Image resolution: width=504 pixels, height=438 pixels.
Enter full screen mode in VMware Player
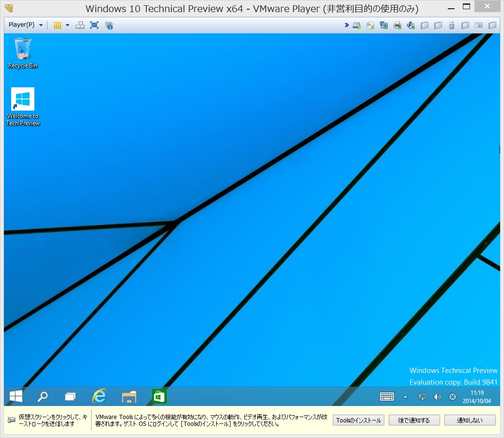(x=94, y=25)
